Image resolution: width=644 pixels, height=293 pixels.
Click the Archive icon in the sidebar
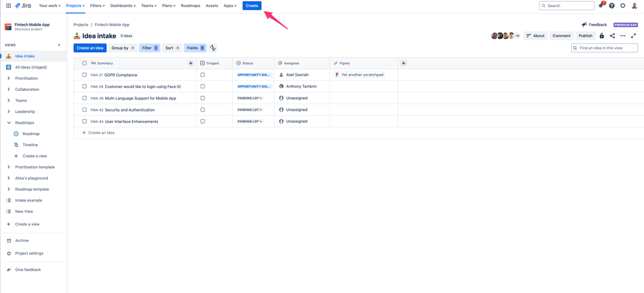(8, 240)
